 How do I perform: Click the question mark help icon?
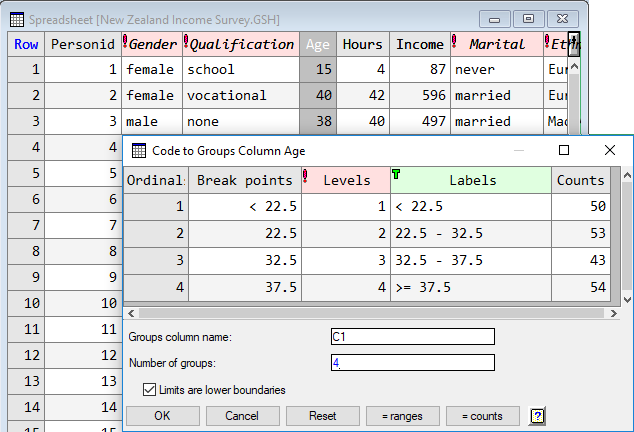pos(537,416)
